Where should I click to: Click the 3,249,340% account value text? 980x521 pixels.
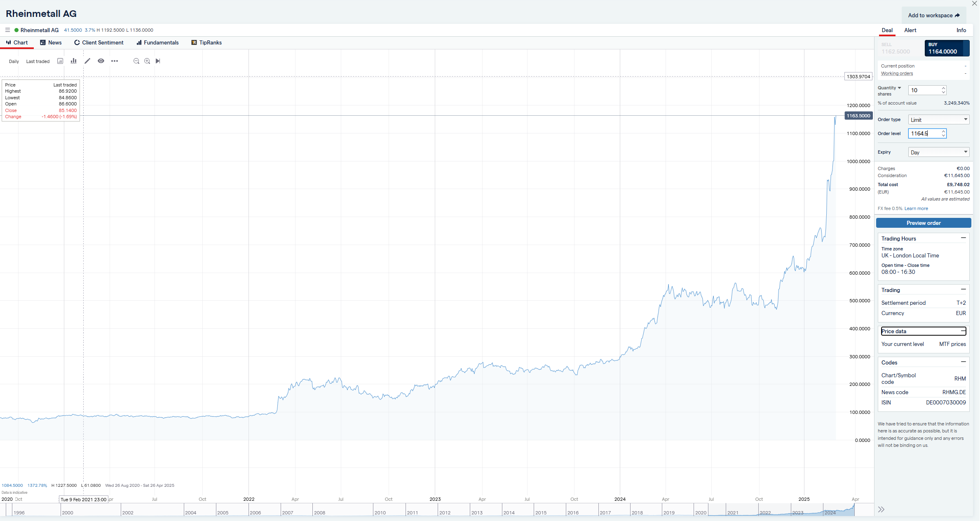(957, 103)
